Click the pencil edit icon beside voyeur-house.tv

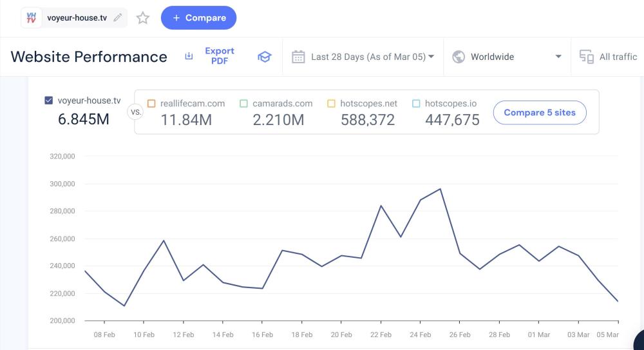tap(117, 18)
